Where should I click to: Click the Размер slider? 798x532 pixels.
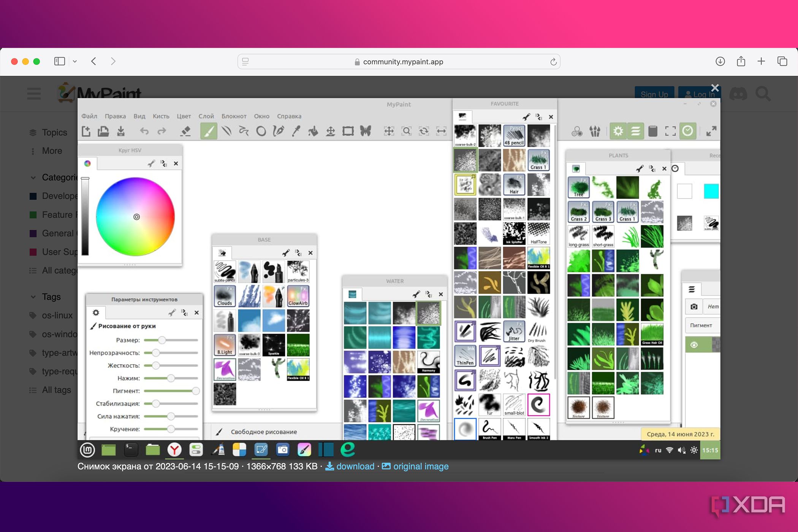click(171, 340)
